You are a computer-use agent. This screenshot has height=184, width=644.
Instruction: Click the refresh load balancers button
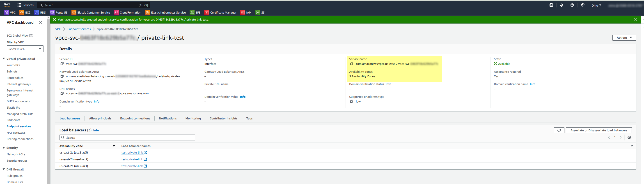tap(559, 130)
